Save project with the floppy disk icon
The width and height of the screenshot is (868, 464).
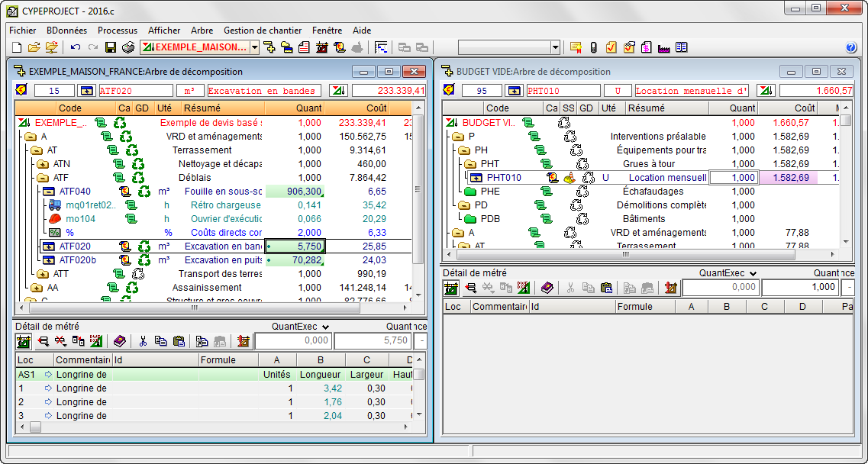111,47
